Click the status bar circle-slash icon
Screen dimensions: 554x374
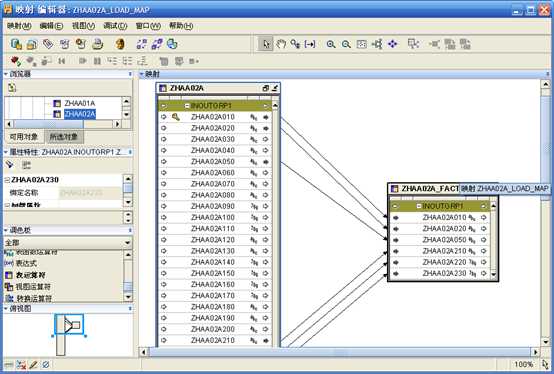tap(46, 364)
